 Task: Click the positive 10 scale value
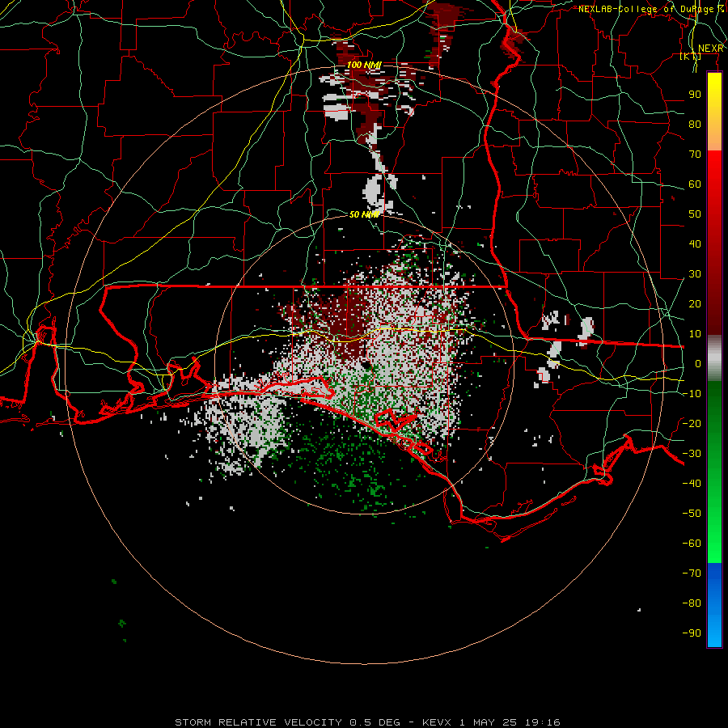click(x=695, y=334)
